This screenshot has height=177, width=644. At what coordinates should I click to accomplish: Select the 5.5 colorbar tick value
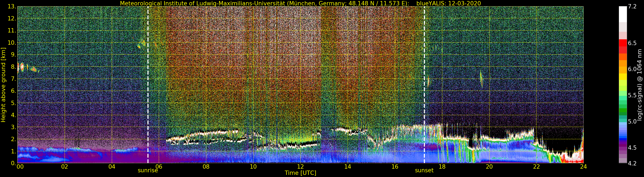pyautogui.click(x=632, y=95)
